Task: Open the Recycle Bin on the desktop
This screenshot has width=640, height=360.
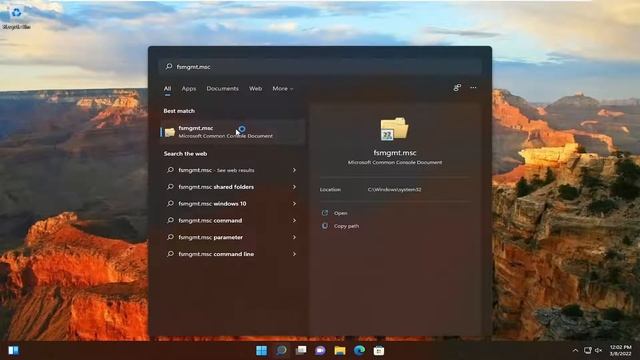Action: click(x=16, y=17)
